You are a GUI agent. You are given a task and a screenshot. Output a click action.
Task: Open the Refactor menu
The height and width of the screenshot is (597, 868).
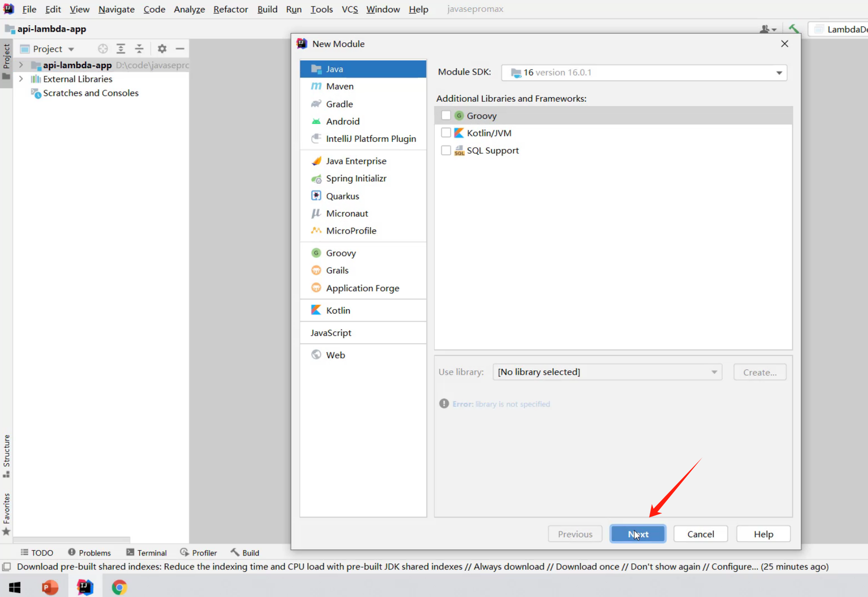pos(231,9)
